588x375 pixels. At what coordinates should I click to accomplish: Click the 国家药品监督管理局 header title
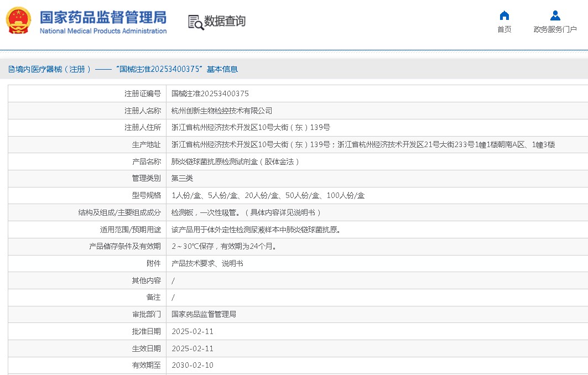[x=103, y=18]
